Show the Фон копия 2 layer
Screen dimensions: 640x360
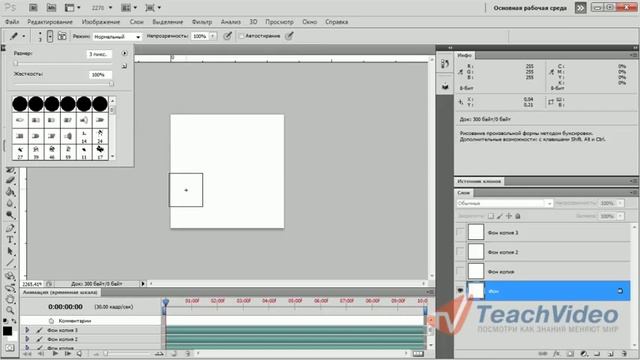[460, 252]
